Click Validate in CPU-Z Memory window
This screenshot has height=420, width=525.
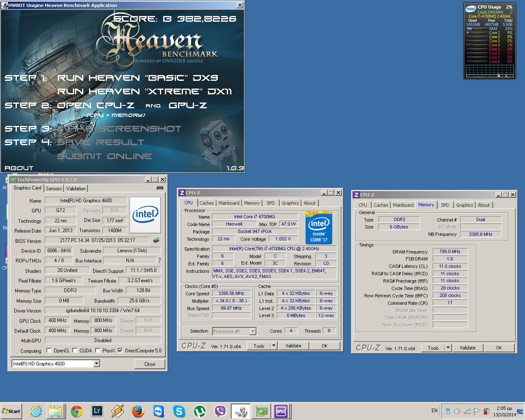click(468, 348)
